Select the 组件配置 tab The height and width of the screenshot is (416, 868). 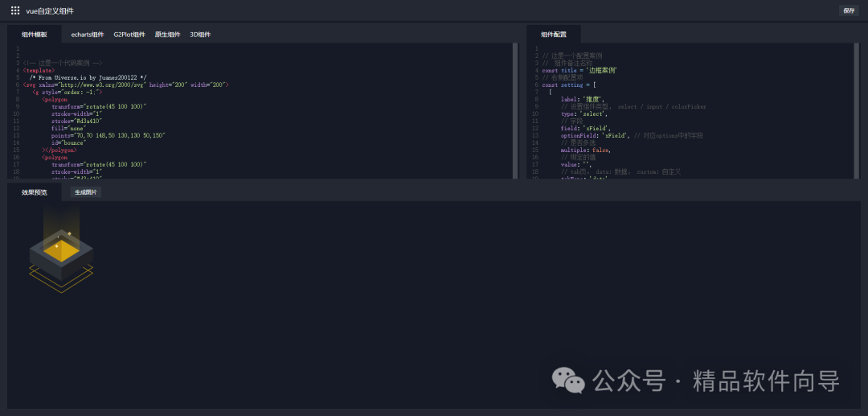[554, 35]
